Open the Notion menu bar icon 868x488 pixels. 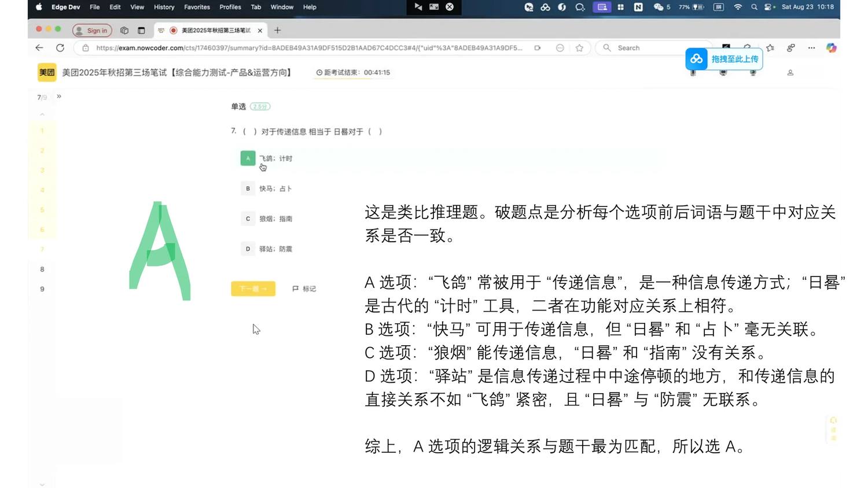coord(638,7)
